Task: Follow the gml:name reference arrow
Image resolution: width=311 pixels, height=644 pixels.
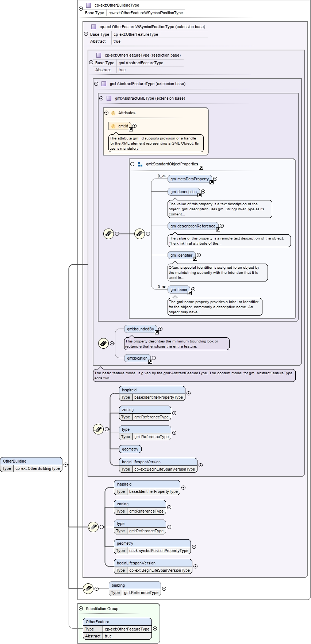Action: pos(189,293)
